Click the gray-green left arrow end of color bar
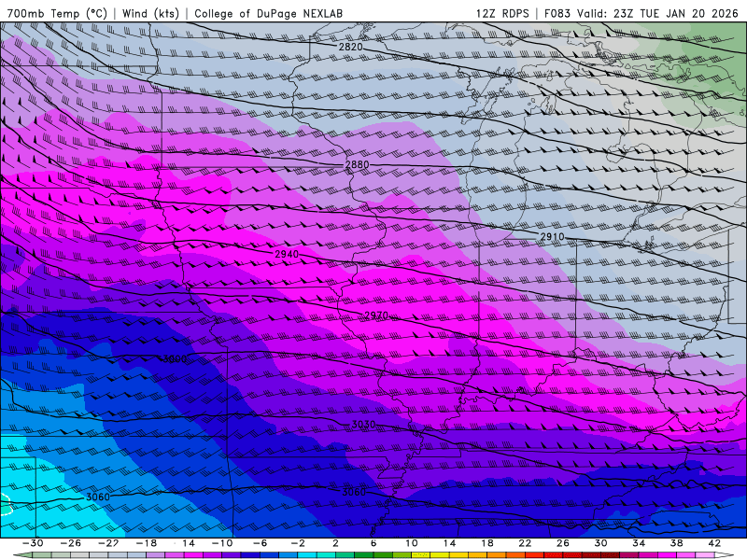Viewport: 747px width, 560px height. (x=22, y=555)
